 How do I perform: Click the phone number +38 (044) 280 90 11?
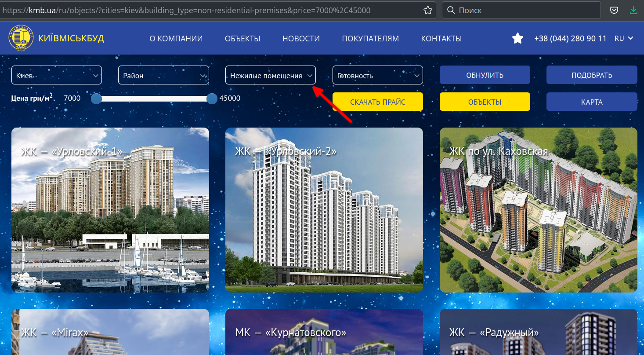(570, 39)
